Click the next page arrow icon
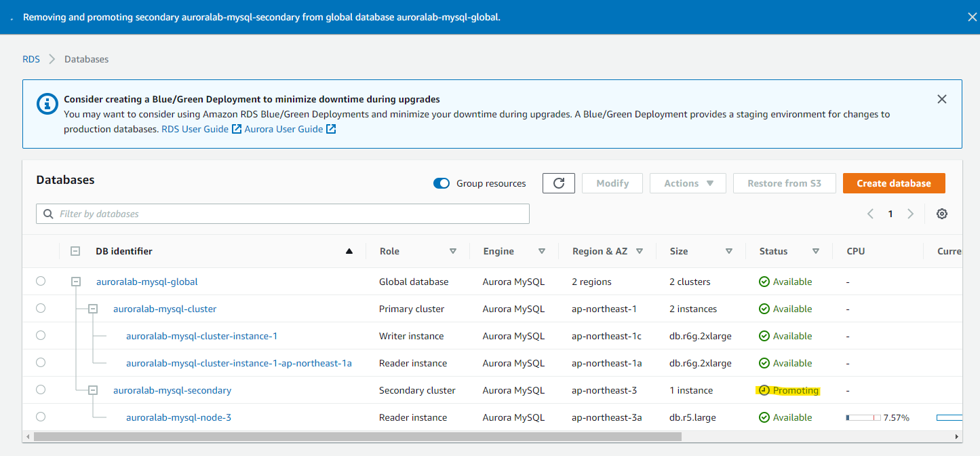 tap(911, 214)
